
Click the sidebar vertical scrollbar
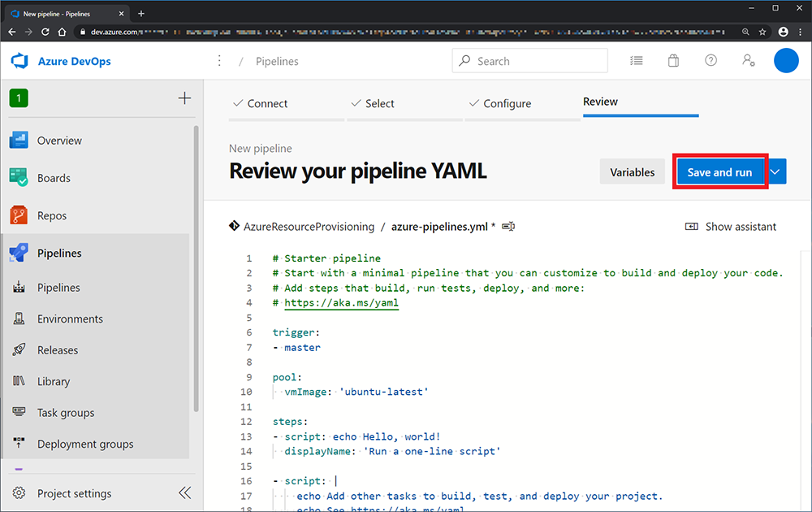tap(197, 268)
